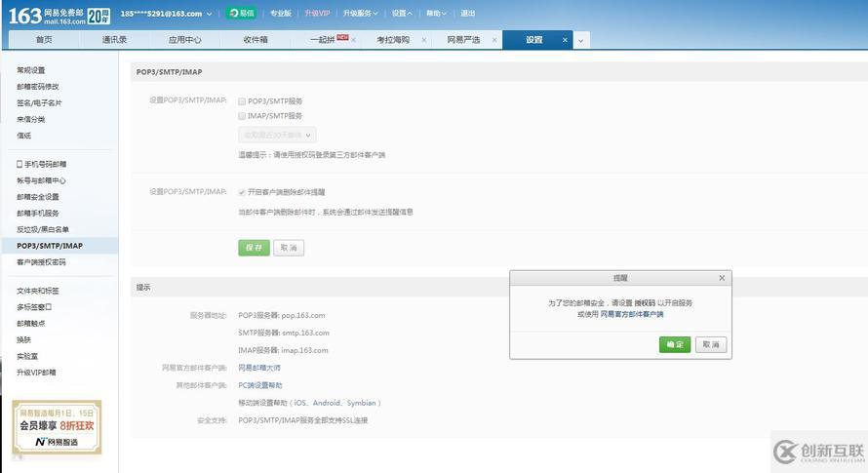Screen dimensions: 868x473
Task: Click 取消 next to 保存
Action: click(x=289, y=248)
